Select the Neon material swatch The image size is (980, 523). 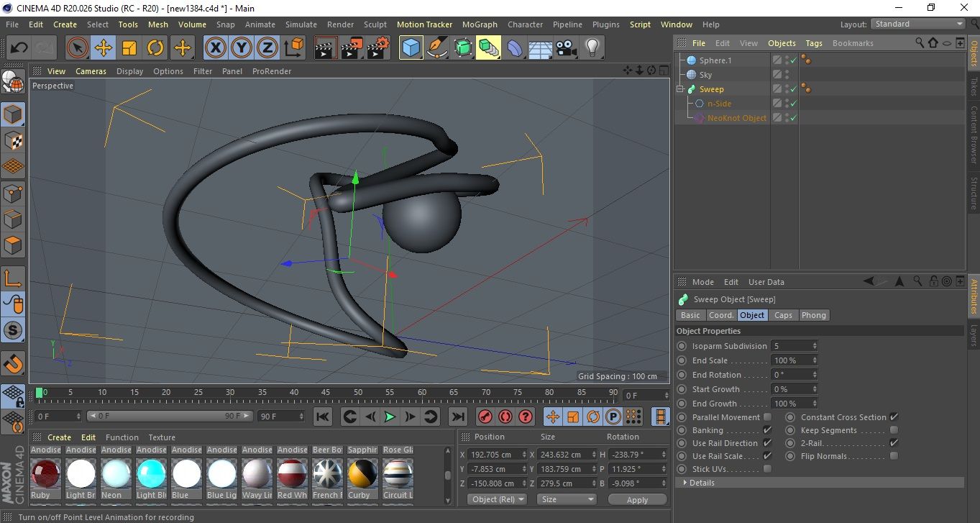pyautogui.click(x=116, y=473)
